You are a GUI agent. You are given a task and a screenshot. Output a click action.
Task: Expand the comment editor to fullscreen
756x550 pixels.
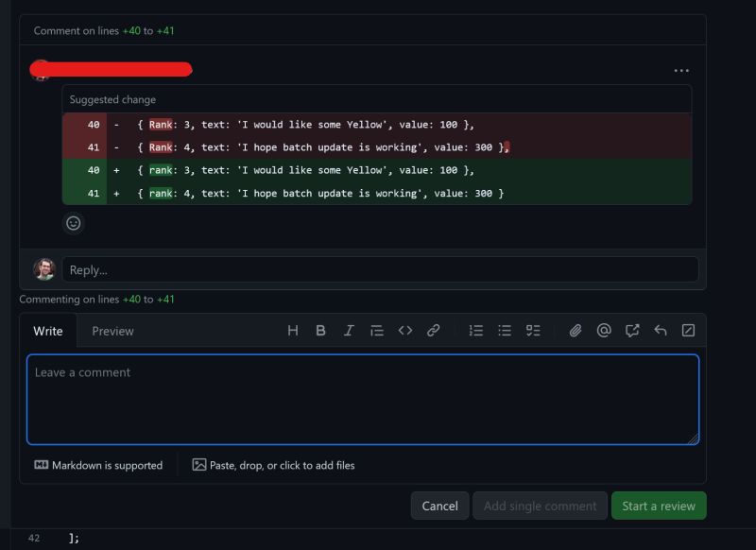(x=688, y=330)
